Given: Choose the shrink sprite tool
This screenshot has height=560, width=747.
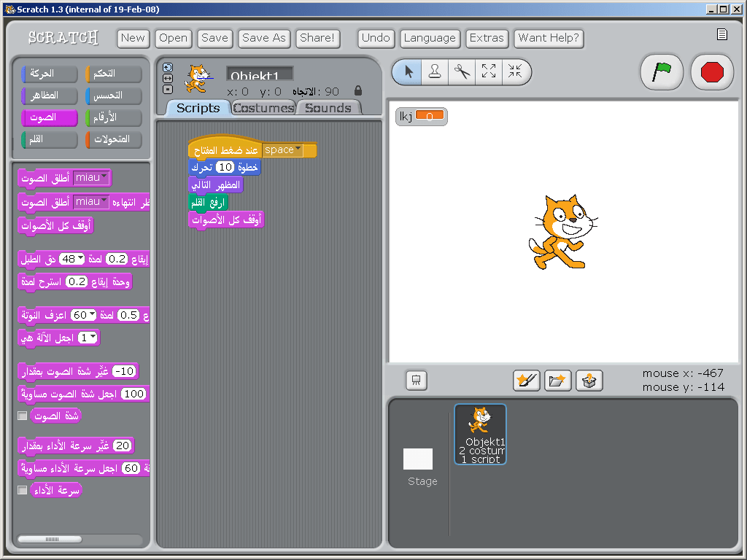Looking at the screenshot, I should (x=516, y=71).
